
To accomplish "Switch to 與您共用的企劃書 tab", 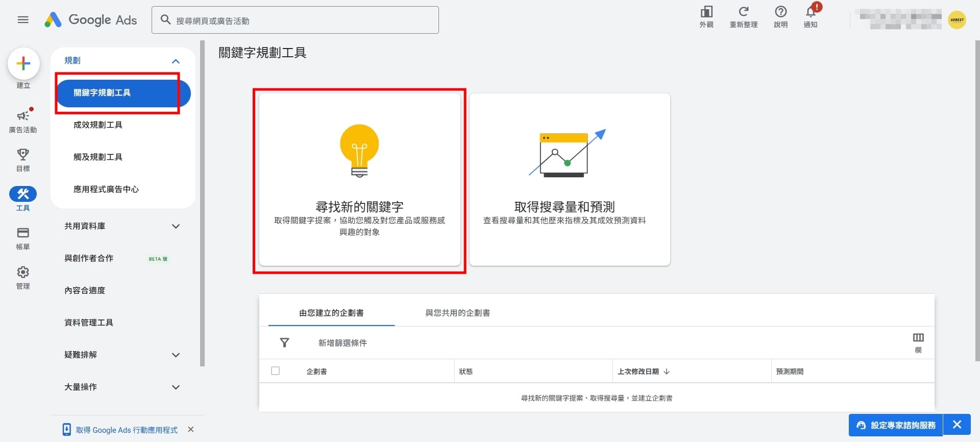I will click(x=457, y=313).
